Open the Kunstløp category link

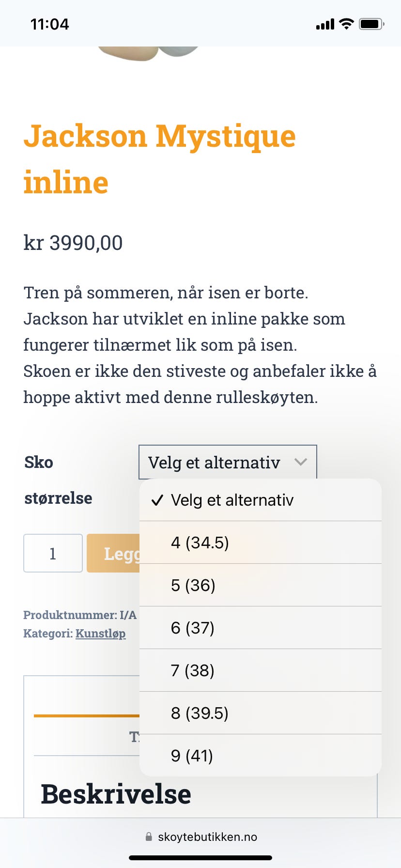100,634
